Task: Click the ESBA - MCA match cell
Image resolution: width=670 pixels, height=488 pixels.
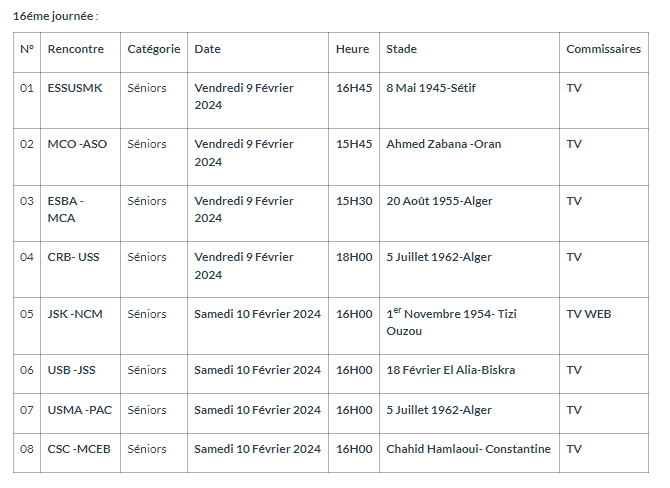Action: pos(66,209)
